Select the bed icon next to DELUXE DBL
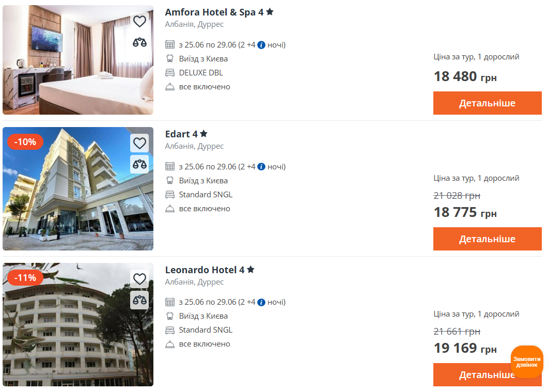 point(169,72)
